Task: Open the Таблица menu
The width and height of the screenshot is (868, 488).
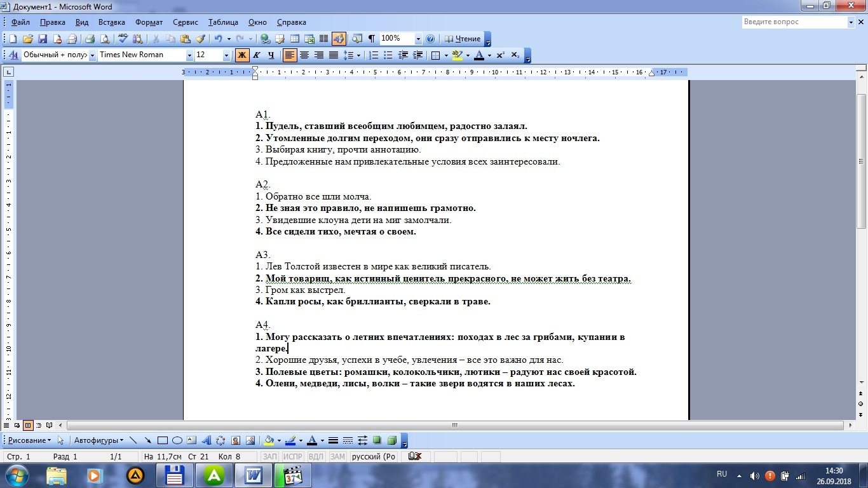Action: (x=223, y=22)
